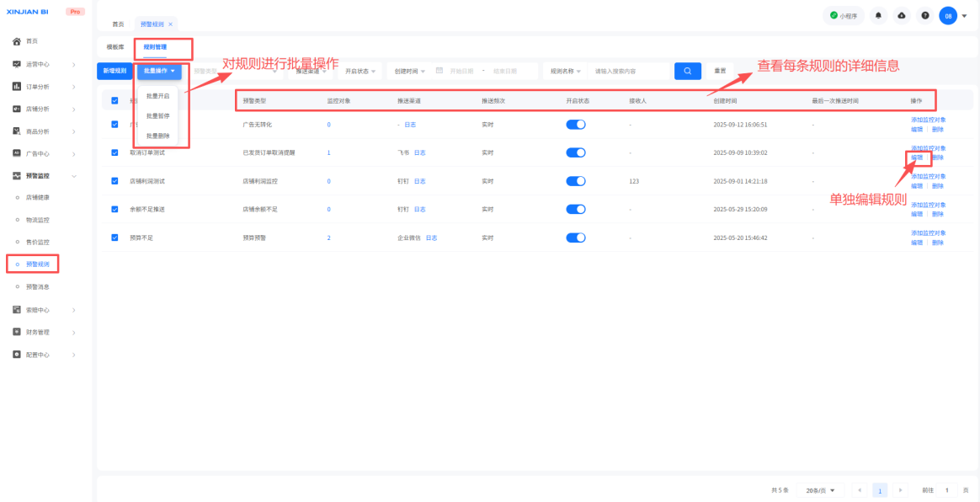Open the 开启状态 filter dropdown
The image size is (980, 502).
coord(360,72)
